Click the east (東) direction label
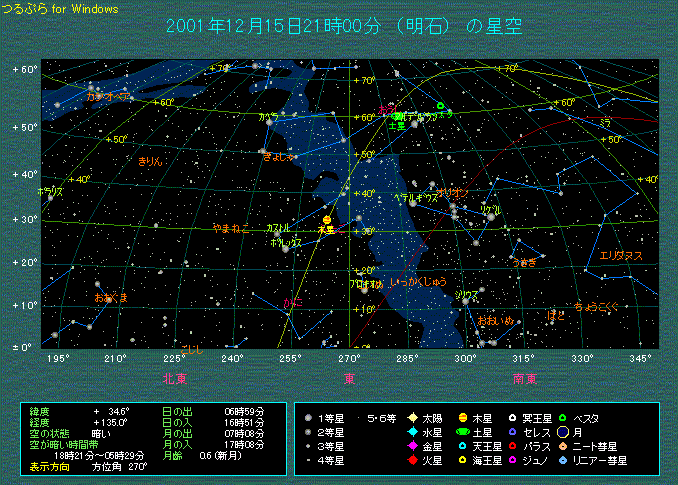This screenshot has width=678, height=485. pyautogui.click(x=349, y=378)
